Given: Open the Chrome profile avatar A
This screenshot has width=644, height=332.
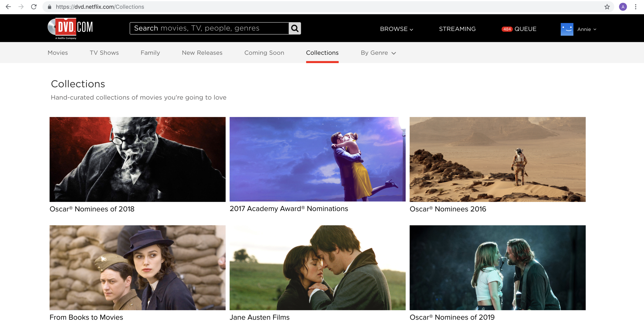Looking at the screenshot, I should (x=623, y=7).
